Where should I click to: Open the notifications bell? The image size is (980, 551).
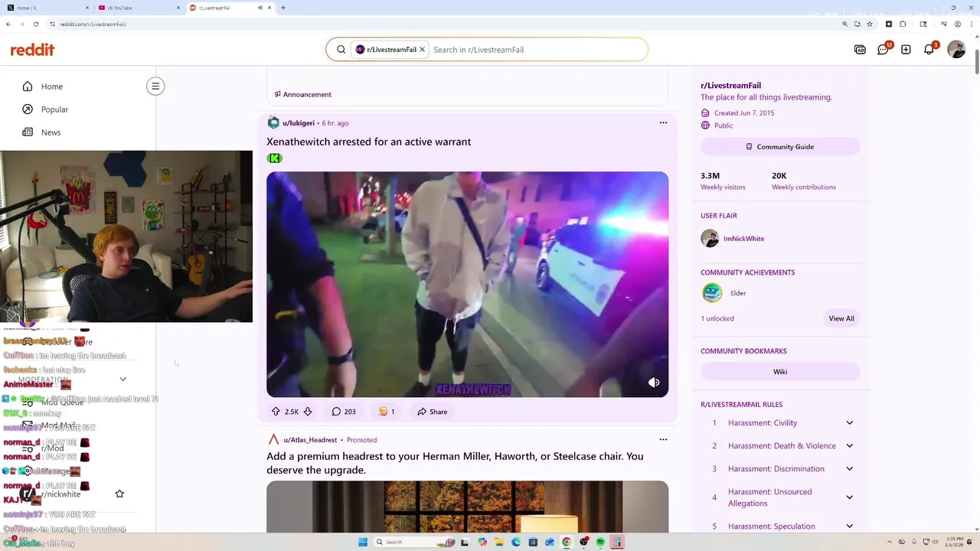click(929, 50)
